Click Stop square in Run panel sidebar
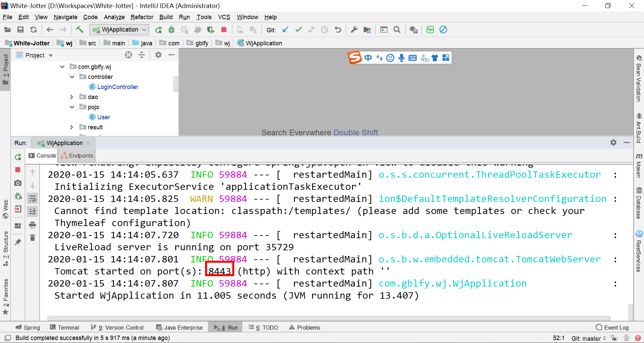This screenshot has width=644, height=343. tap(18, 170)
